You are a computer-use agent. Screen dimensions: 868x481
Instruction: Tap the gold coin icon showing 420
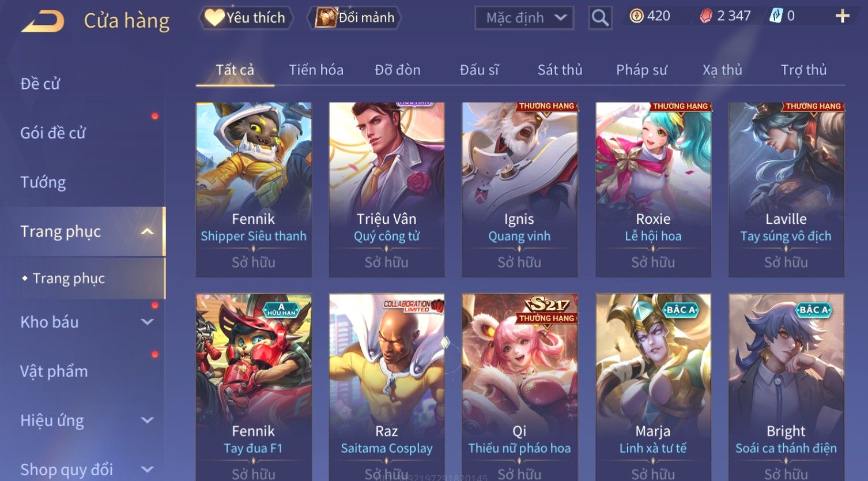point(636,16)
